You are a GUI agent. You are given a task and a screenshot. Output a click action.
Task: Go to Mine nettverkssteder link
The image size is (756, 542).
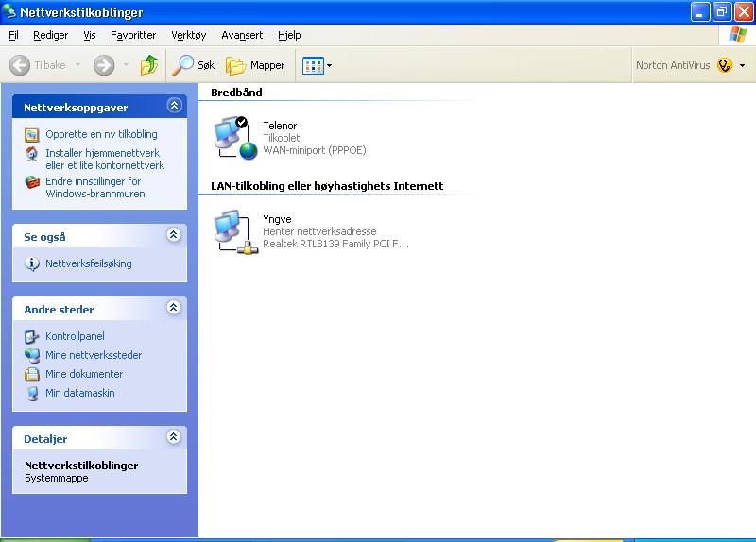[x=94, y=355]
